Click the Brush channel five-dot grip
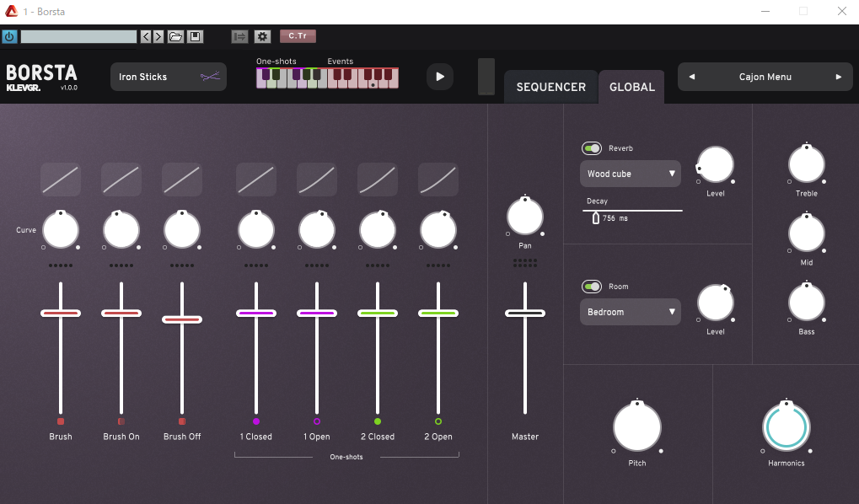Screen dimensions: 859x504 click(x=61, y=265)
